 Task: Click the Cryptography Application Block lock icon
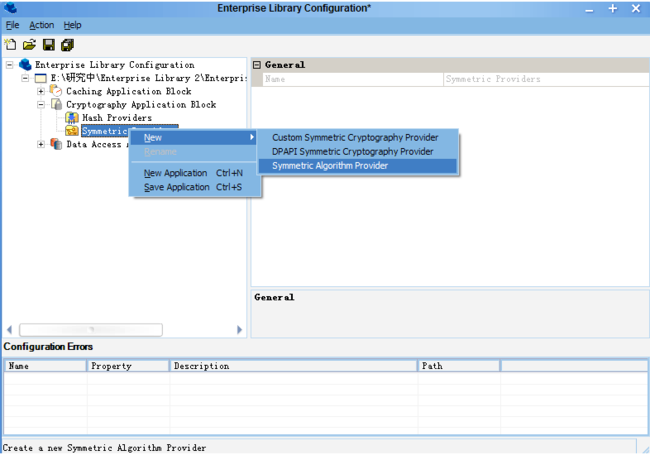tap(56, 104)
